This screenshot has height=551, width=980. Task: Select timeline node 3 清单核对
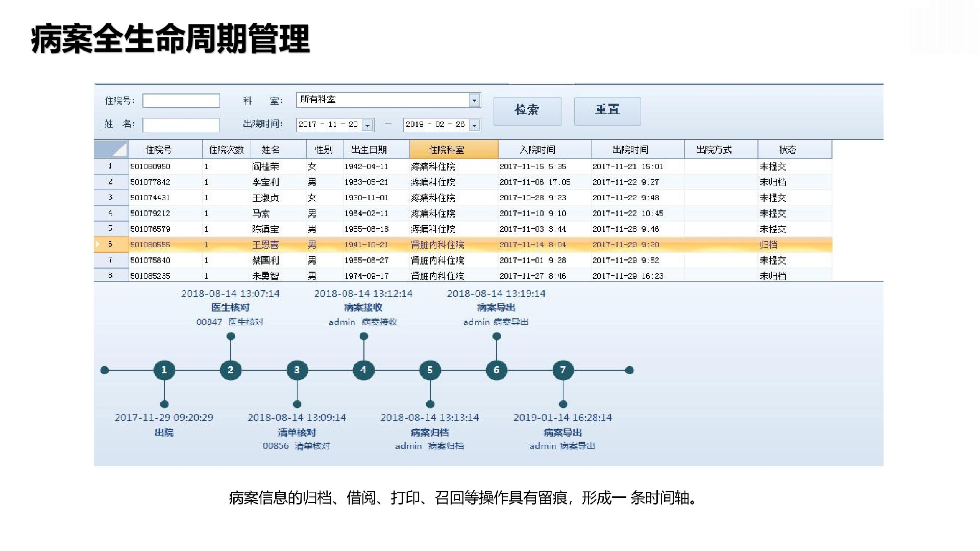297,370
